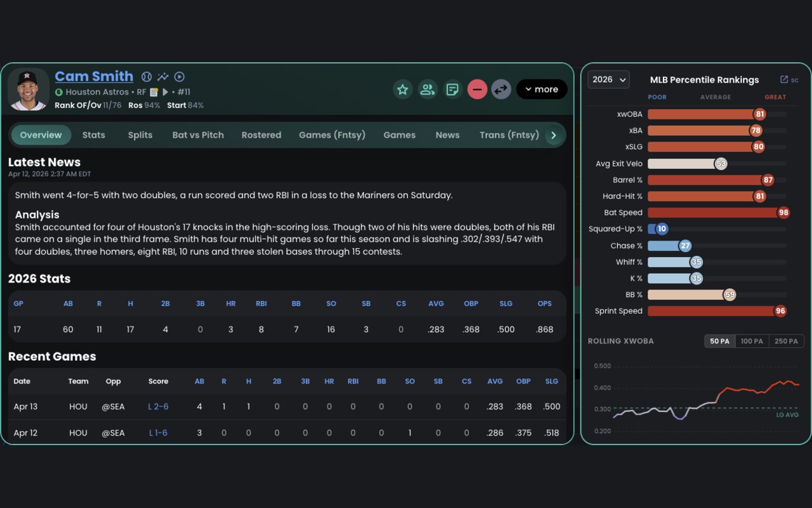Screen dimensions: 812x508
Task: Click the HR column header in 2026 Stats
Action: tap(231, 304)
